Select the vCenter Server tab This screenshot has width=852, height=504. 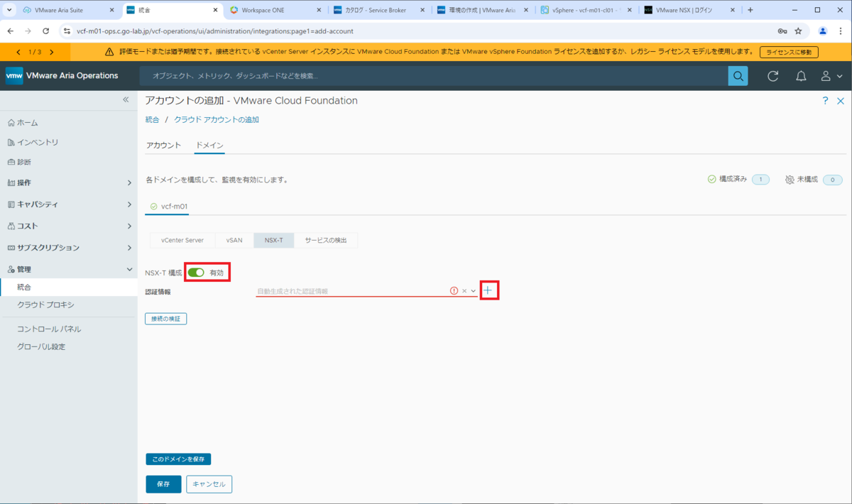click(182, 240)
